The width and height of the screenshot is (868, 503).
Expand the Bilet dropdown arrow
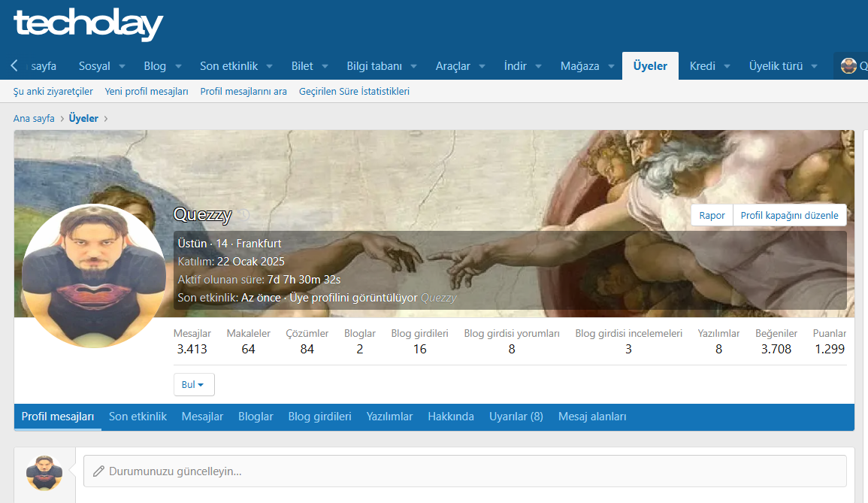pyautogui.click(x=325, y=66)
